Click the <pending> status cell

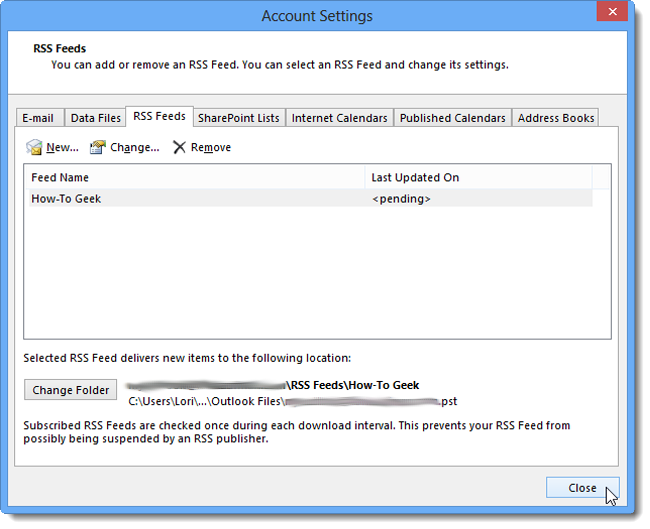401,199
